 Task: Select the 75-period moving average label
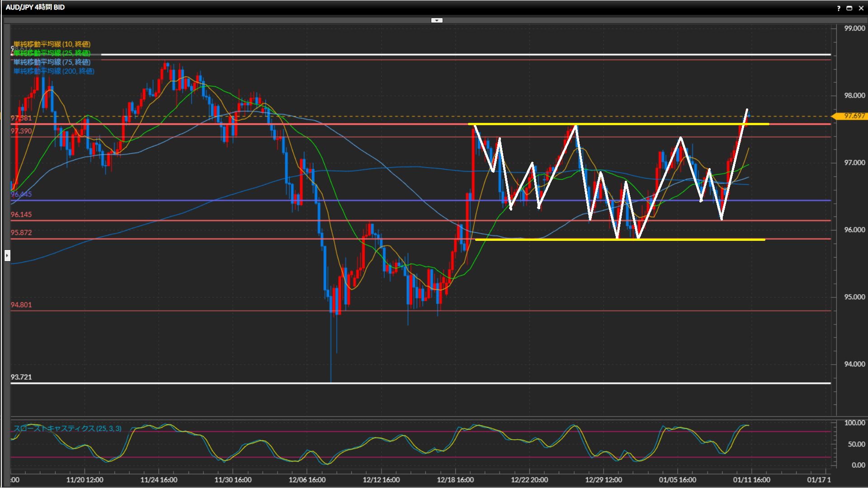(52, 62)
